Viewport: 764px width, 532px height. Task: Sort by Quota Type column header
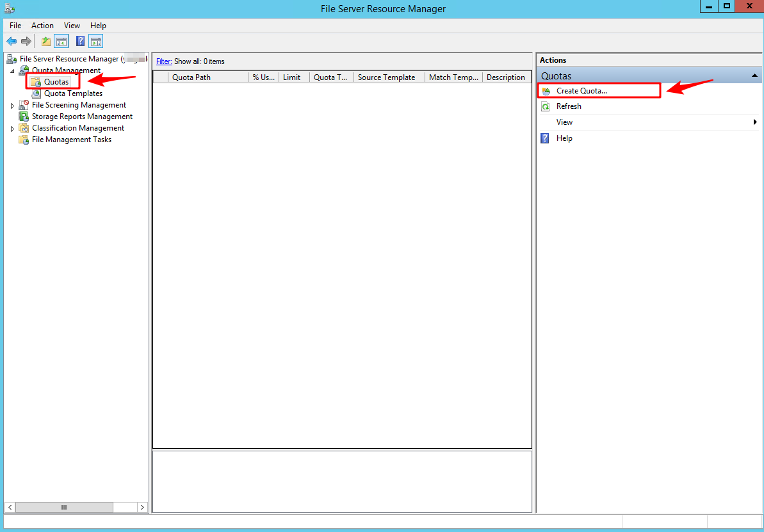point(331,77)
